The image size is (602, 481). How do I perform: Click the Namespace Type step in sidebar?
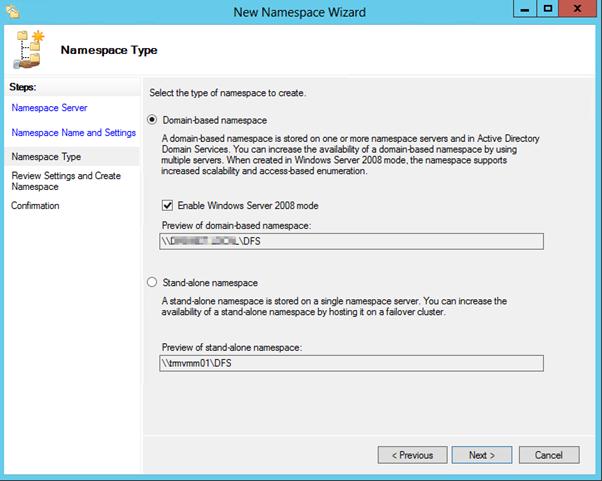pos(46,157)
